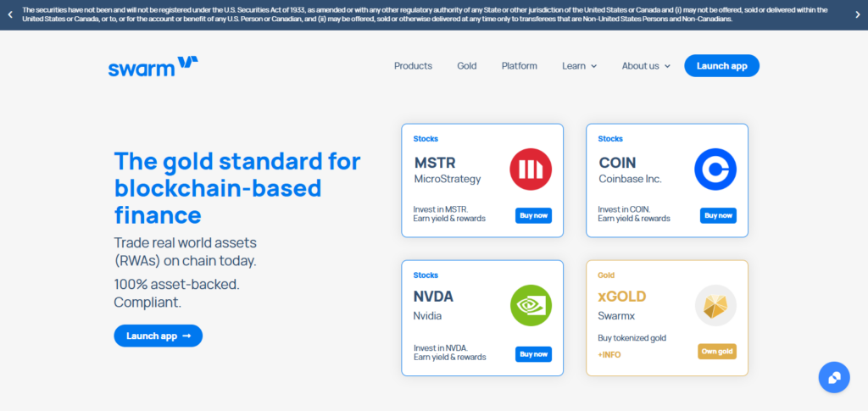Expand the Learn dropdown

point(580,66)
